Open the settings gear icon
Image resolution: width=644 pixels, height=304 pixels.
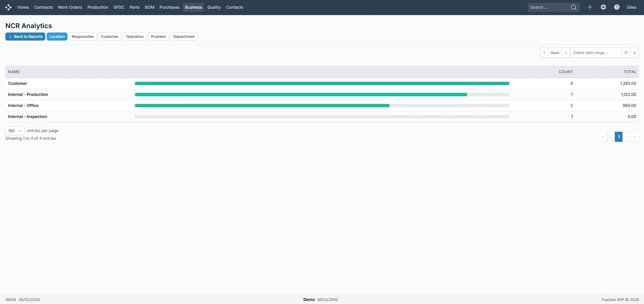pos(603,7)
